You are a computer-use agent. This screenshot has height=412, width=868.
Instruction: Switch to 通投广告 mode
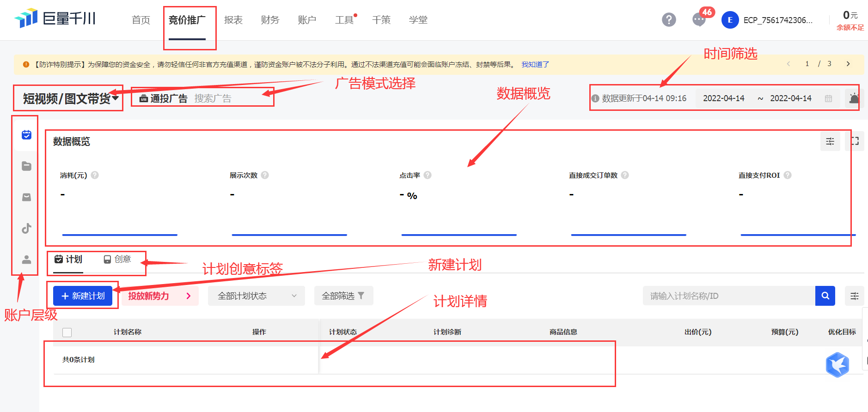pos(164,98)
